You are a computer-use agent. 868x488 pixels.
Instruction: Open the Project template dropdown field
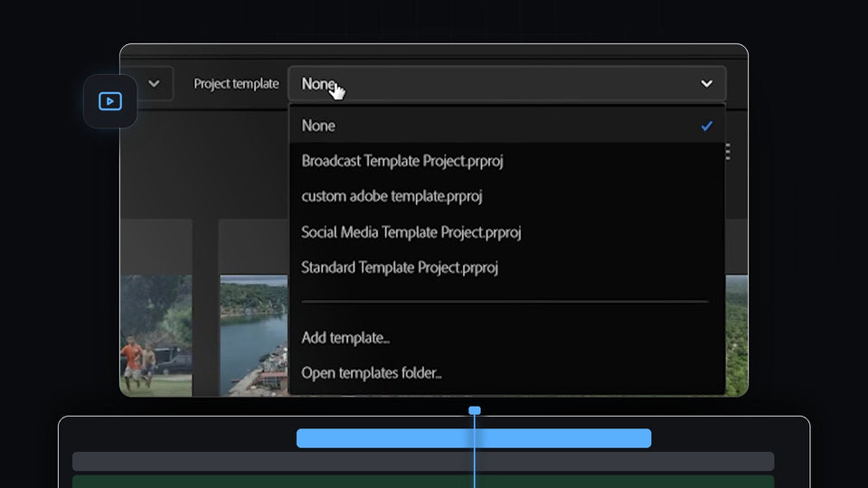point(506,83)
